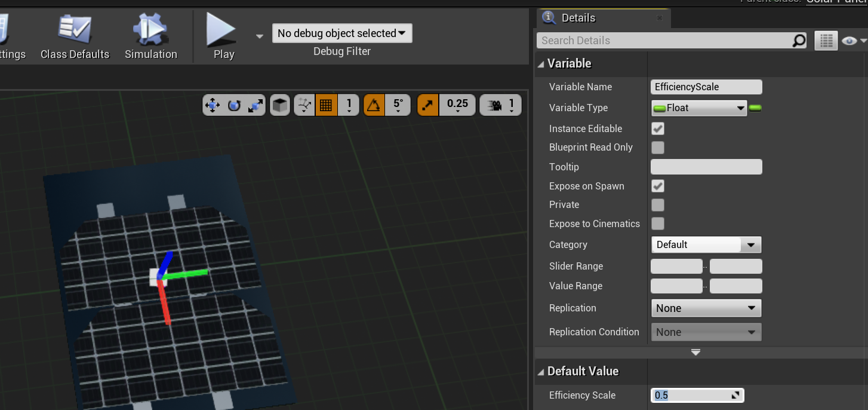Click the Play button in toolbar

click(x=224, y=37)
